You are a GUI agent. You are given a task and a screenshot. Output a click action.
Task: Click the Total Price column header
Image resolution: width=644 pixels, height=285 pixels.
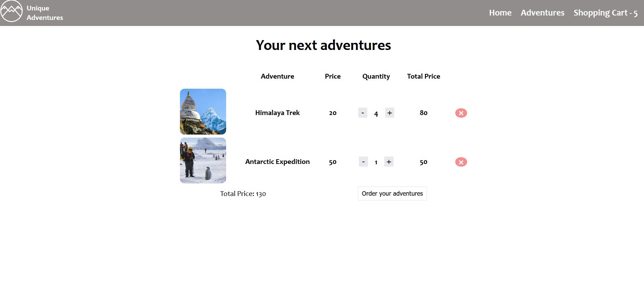click(423, 76)
